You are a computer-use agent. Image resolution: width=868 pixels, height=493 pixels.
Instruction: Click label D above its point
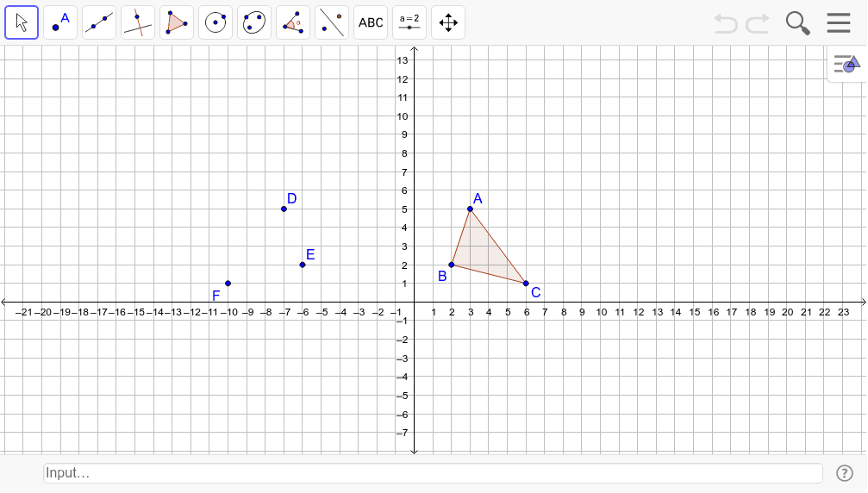coord(291,198)
